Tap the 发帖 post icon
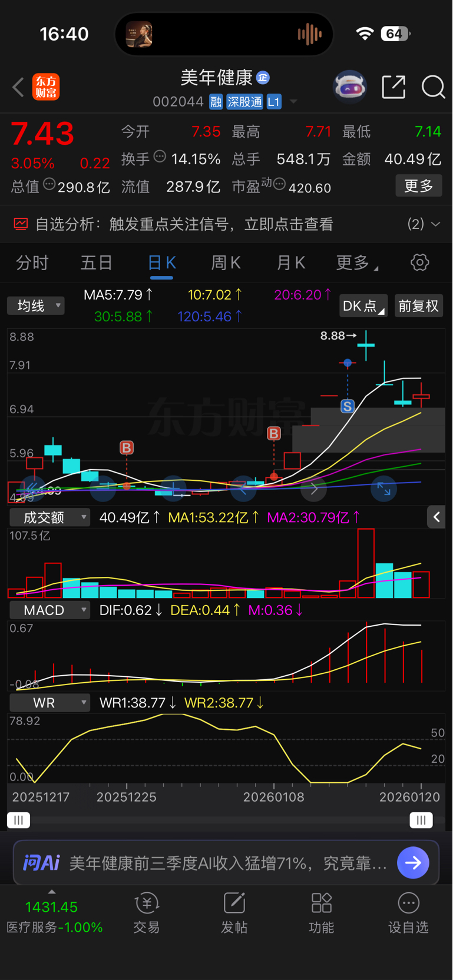The width and height of the screenshot is (453, 980). click(x=234, y=913)
